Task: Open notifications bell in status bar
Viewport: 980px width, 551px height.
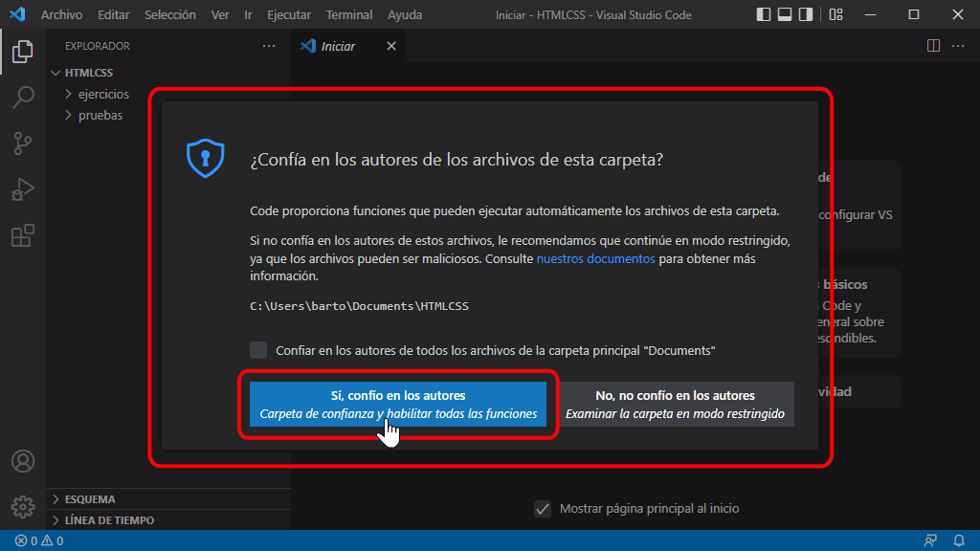Action: pyautogui.click(x=958, y=540)
